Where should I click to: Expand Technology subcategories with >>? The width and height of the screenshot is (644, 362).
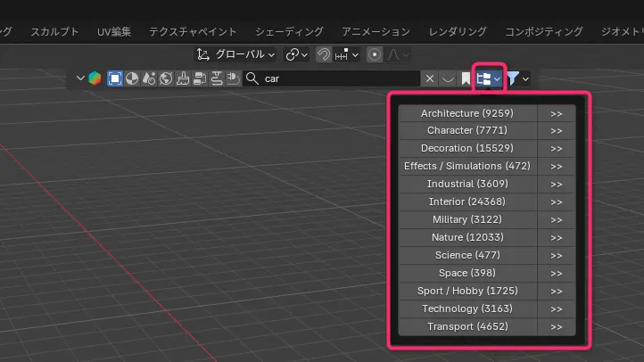[556, 309]
